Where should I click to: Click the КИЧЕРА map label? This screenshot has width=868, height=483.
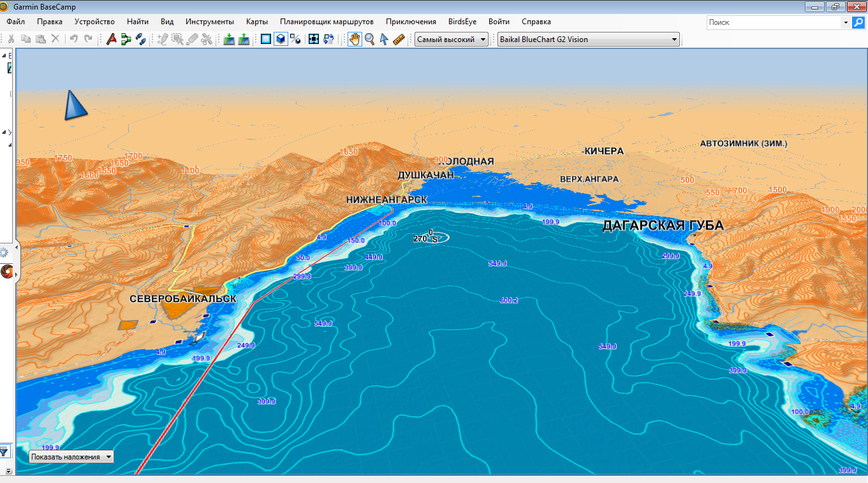(x=603, y=151)
